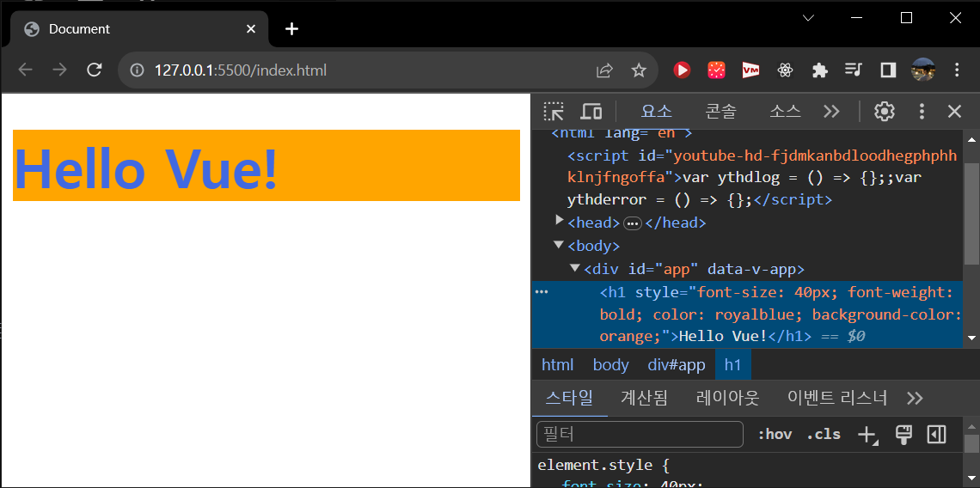
Task: Select the h1 element row
Action: 748,314
